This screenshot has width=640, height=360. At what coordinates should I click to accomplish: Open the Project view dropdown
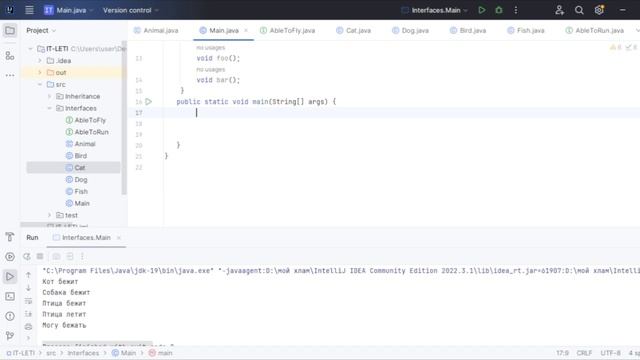point(41,31)
